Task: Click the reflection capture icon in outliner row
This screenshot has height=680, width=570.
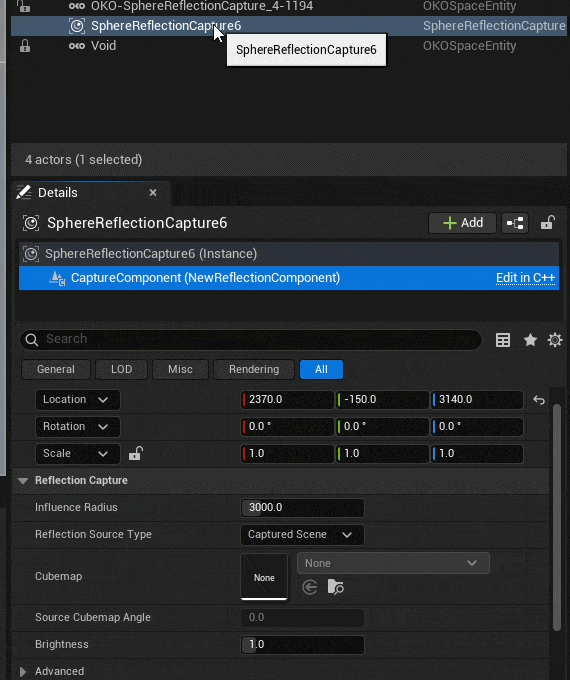Action: 77,26
